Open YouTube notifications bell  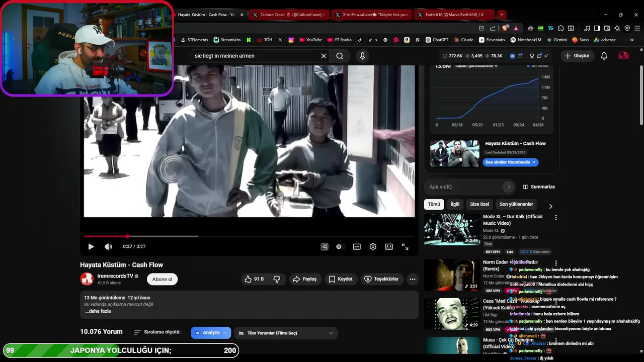[x=604, y=56]
